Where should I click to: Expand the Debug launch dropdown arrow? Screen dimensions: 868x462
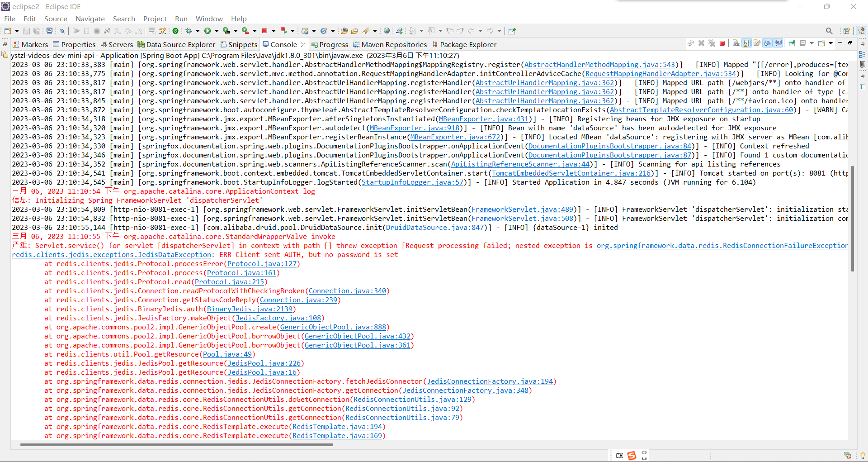pos(198,31)
